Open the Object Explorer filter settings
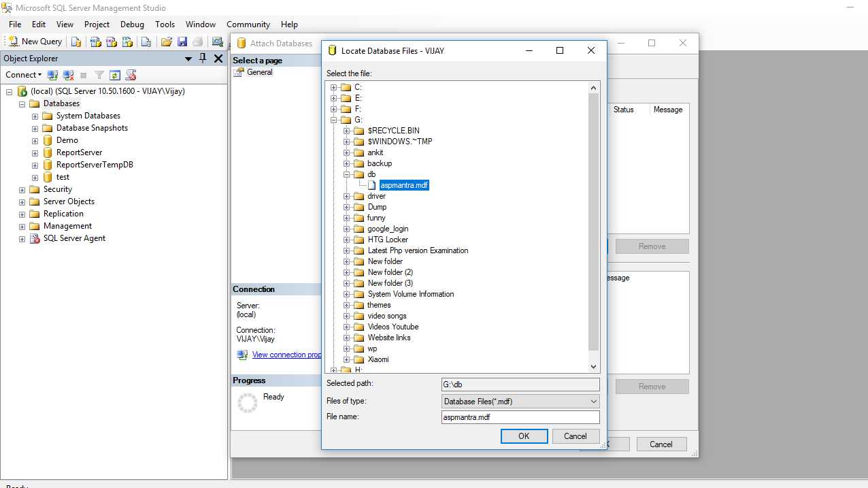Viewport: 868px width, 488px height. 100,75
